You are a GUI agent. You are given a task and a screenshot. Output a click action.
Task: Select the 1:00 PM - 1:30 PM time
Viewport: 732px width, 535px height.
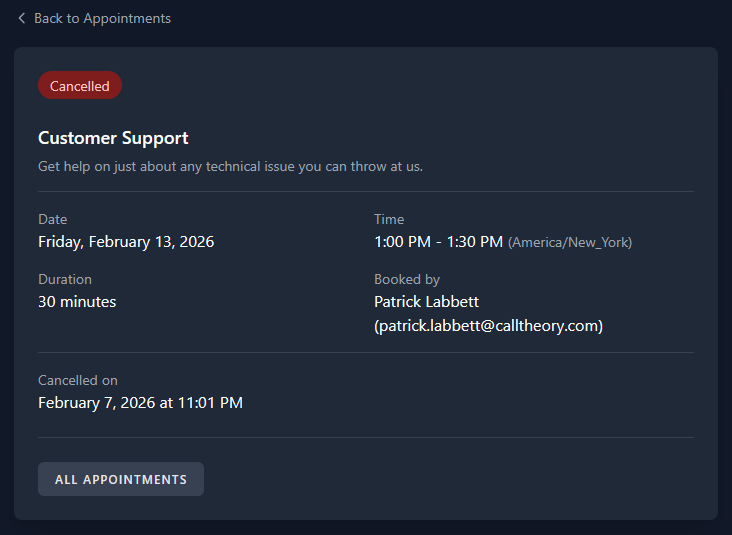tap(438, 241)
